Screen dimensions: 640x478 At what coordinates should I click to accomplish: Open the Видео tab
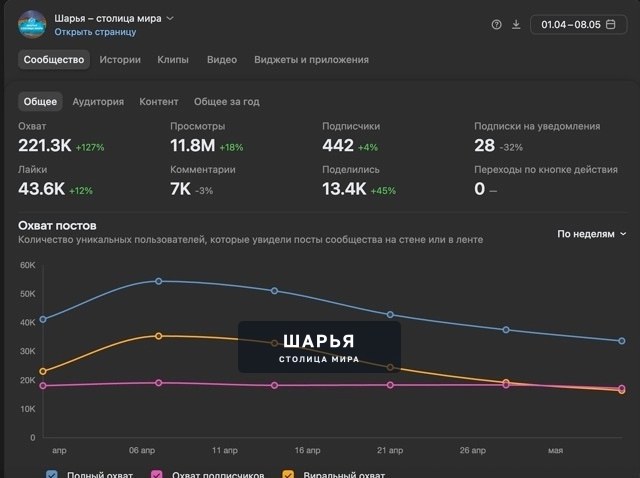coord(222,60)
